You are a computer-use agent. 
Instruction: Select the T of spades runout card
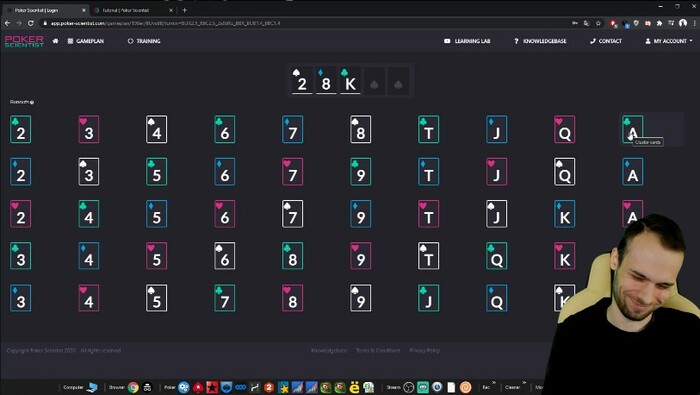point(429,256)
